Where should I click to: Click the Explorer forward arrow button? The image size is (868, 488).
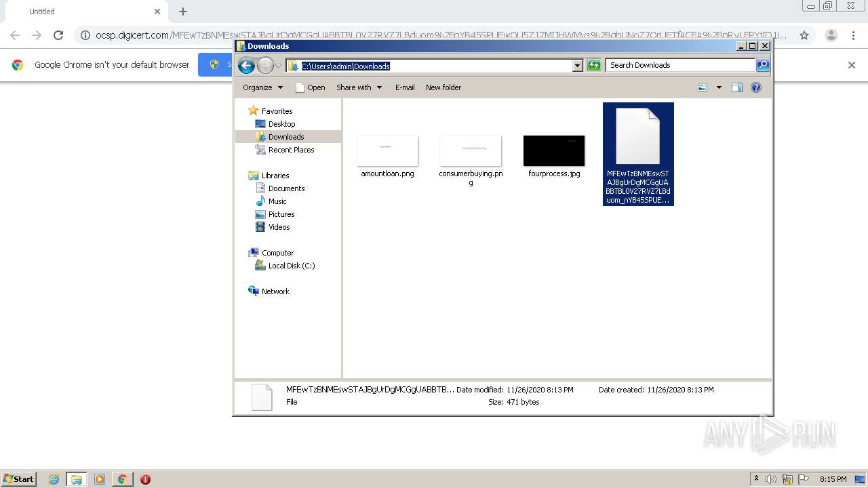(x=265, y=65)
